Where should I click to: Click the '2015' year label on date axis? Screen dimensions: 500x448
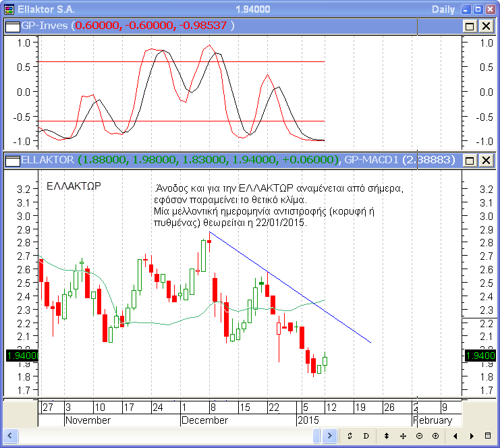coord(308,420)
